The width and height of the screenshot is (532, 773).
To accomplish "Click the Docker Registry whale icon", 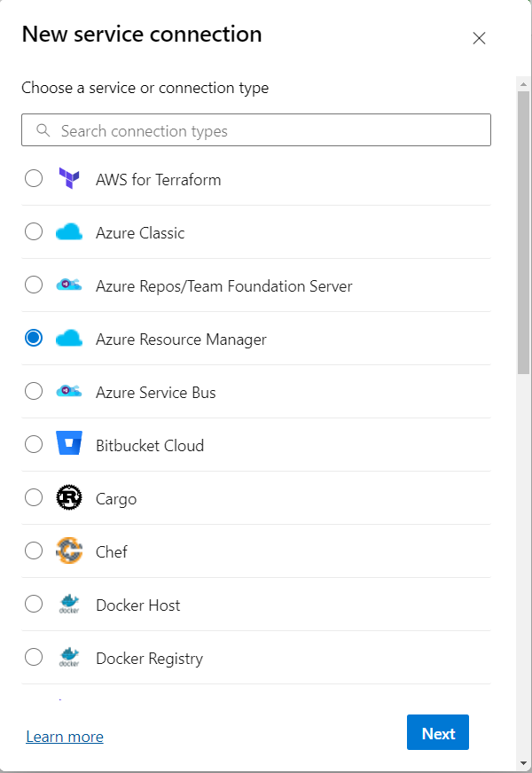I will click(x=69, y=657).
